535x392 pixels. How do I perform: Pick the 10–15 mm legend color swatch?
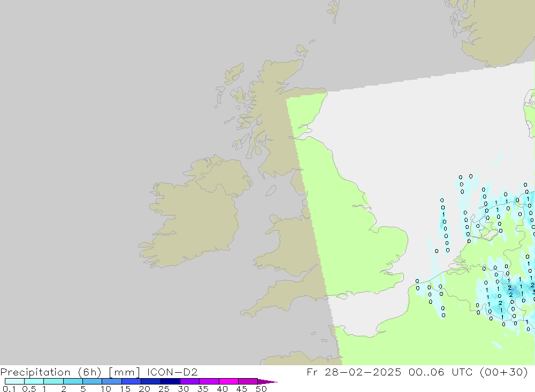[112, 381]
